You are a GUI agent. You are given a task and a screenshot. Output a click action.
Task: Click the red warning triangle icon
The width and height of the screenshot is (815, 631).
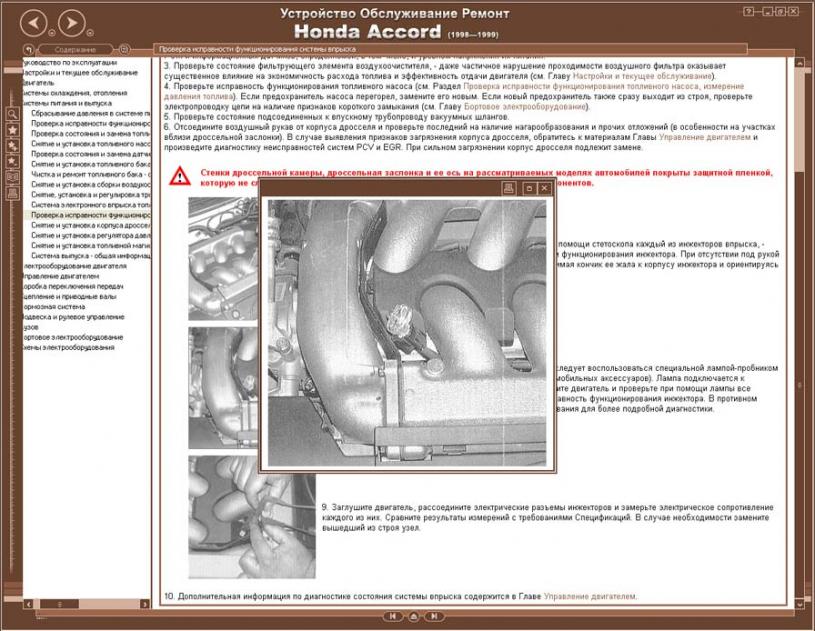(x=180, y=176)
